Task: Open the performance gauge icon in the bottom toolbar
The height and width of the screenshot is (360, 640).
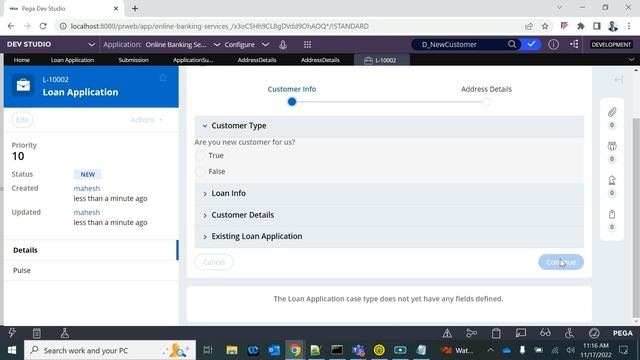Action: click(x=594, y=333)
